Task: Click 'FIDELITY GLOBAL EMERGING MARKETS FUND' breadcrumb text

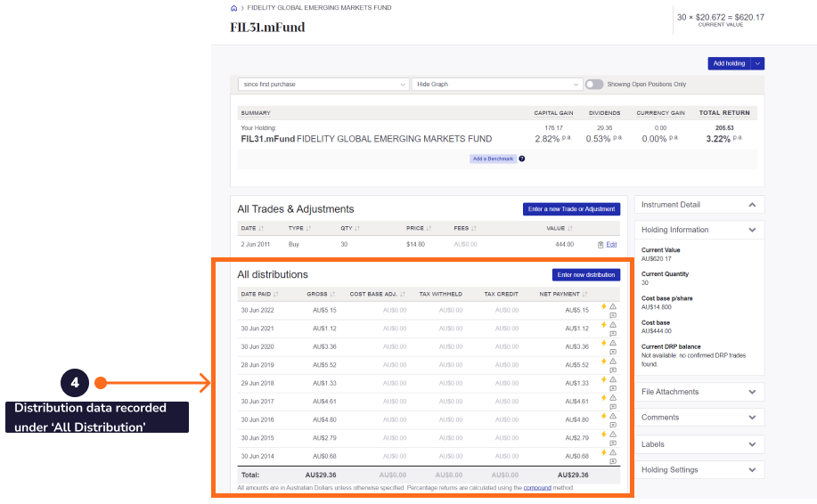Action: tap(319, 8)
